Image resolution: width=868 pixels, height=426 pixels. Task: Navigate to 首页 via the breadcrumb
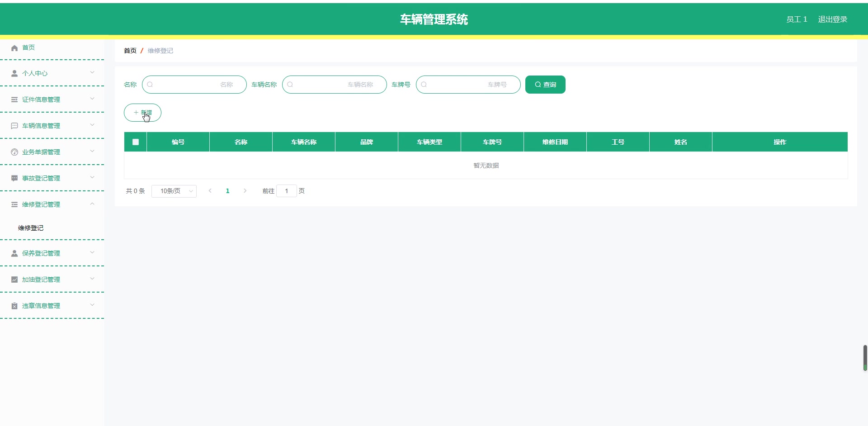click(129, 50)
